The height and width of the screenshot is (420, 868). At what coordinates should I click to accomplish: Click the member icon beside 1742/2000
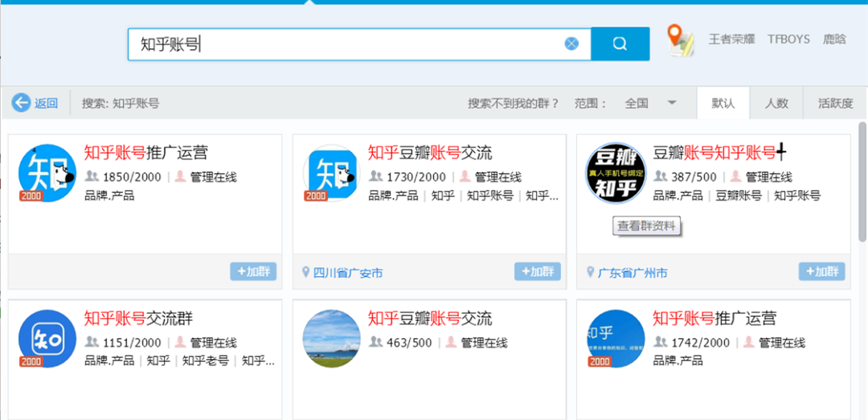click(x=661, y=342)
